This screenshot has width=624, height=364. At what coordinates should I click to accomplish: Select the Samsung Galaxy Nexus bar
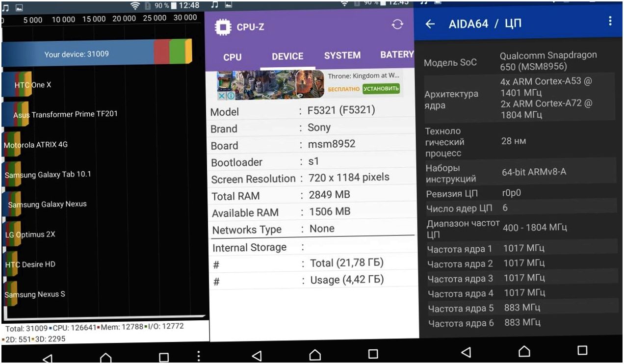tap(11, 204)
